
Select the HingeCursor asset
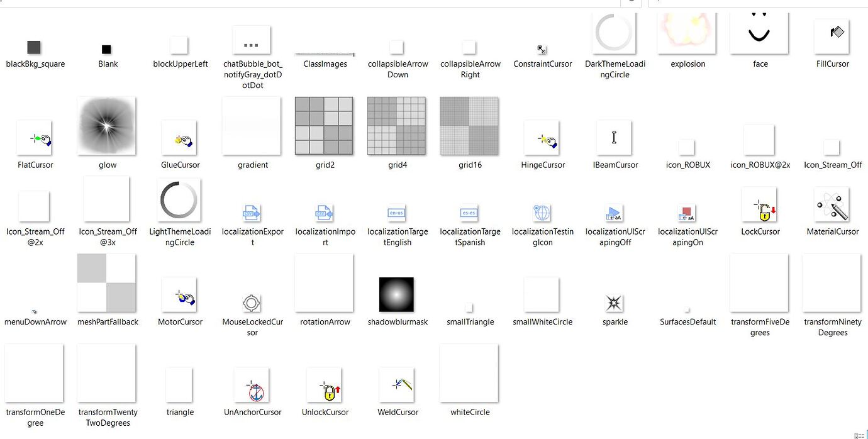[x=541, y=136]
